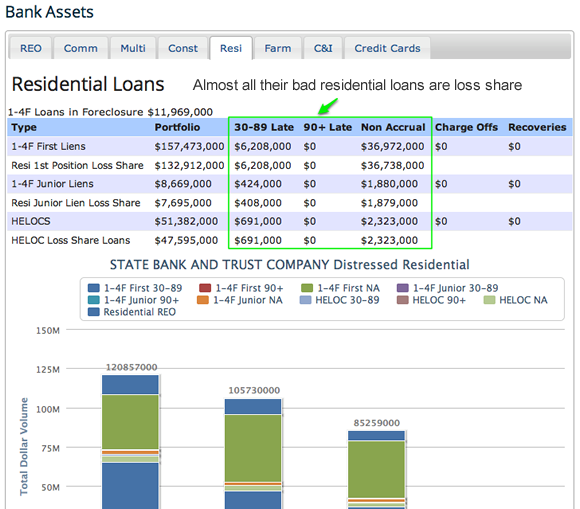Click the Portfolio column header

pyautogui.click(x=177, y=127)
